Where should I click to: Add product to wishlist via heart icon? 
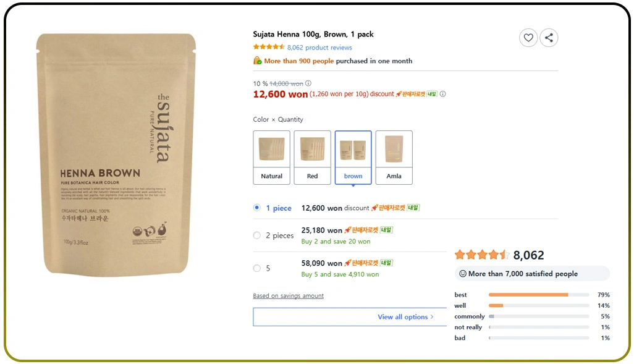(x=528, y=38)
